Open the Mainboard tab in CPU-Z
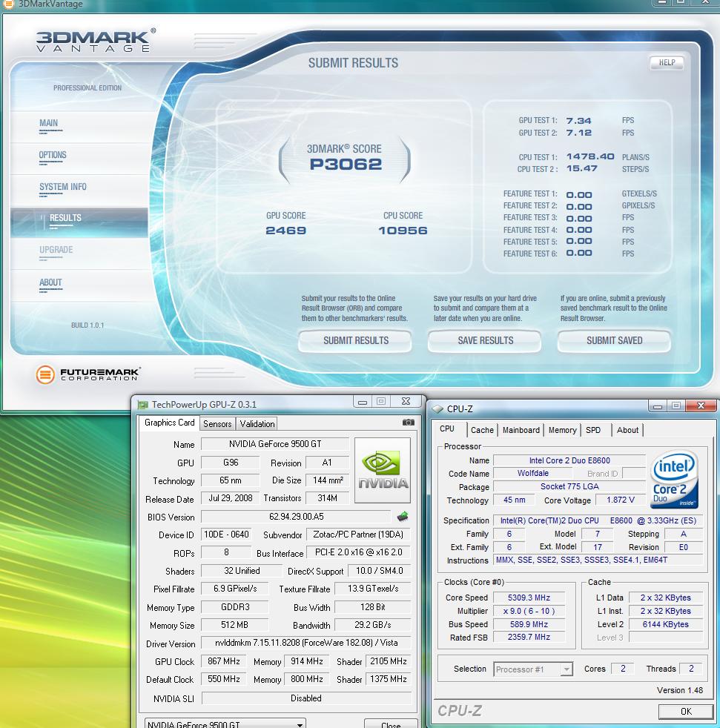Image resolution: width=720 pixels, height=728 pixels. pyautogui.click(x=521, y=431)
